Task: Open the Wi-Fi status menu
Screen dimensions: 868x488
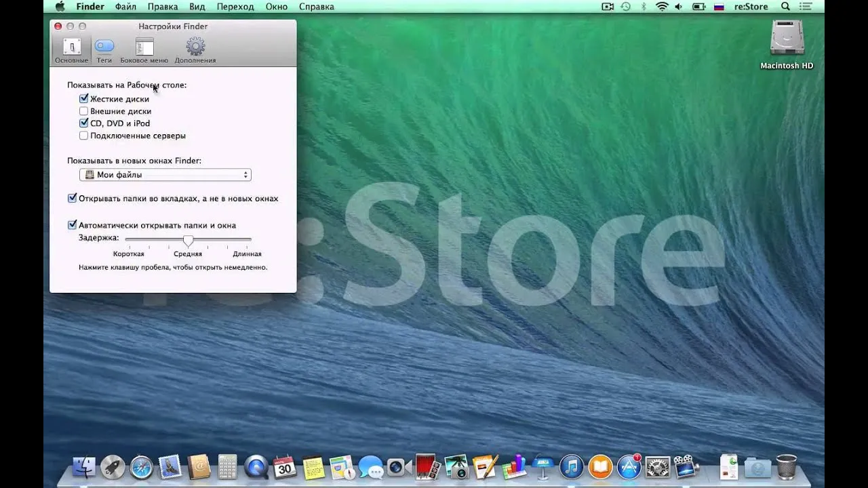Action: point(662,7)
